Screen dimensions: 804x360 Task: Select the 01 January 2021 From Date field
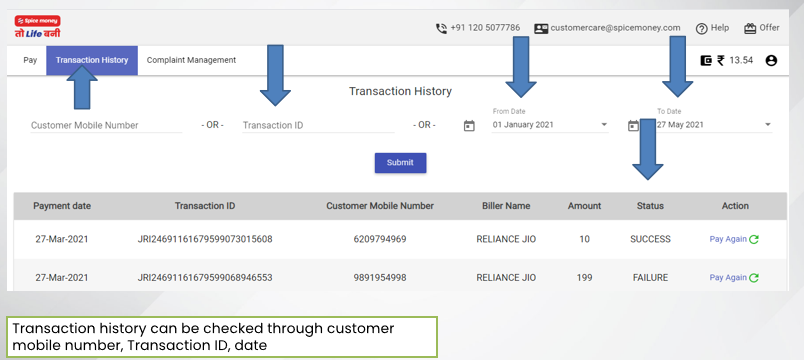tap(550, 125)
